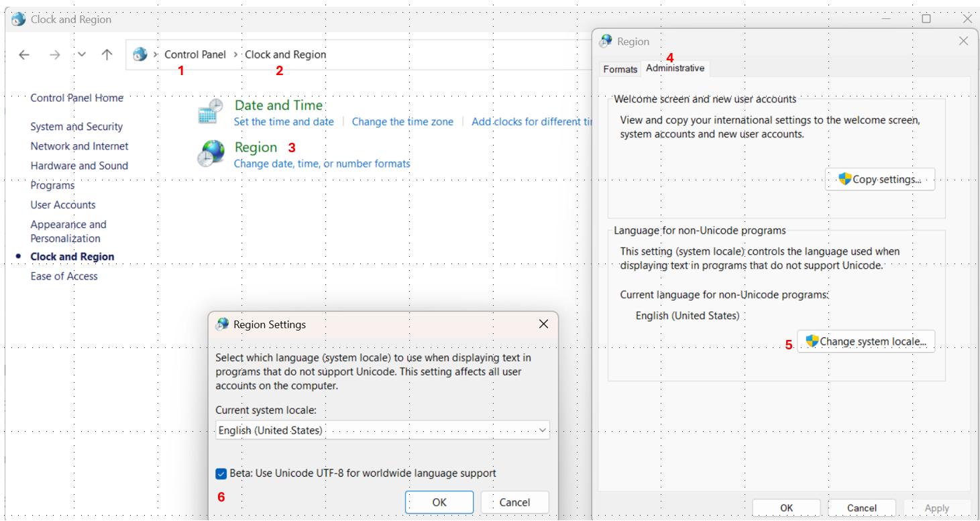The image size is (980, 521).
Task: Switch to the Formats tab
Action: pos(620,69)
